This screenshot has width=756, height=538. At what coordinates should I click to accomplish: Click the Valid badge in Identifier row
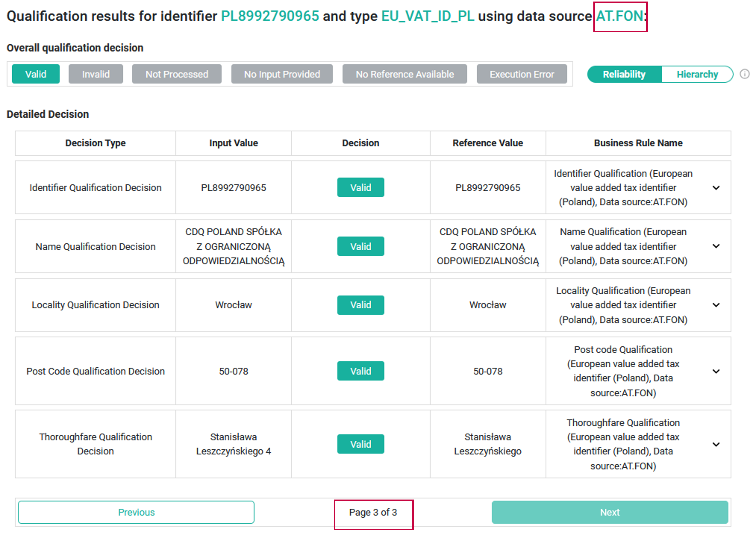(360, 188)
